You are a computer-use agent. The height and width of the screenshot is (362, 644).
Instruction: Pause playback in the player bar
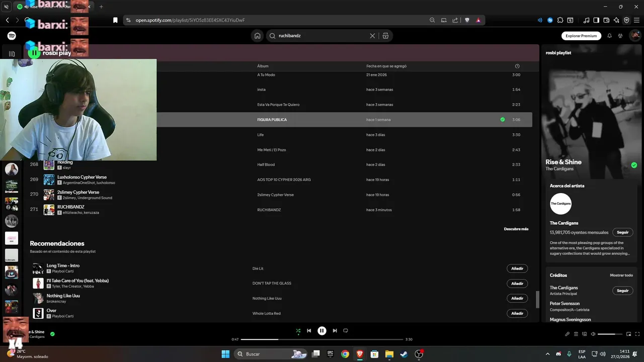pyautogui.click(x=322, y=331)
